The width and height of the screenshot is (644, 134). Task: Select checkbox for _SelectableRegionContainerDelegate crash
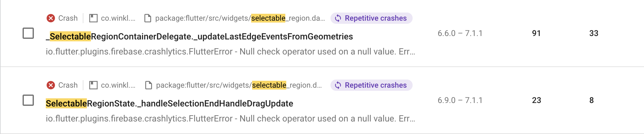[x=28, y=33]
